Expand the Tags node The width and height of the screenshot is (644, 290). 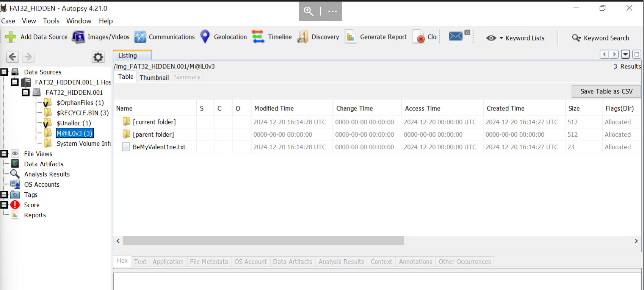pos(4,194)
